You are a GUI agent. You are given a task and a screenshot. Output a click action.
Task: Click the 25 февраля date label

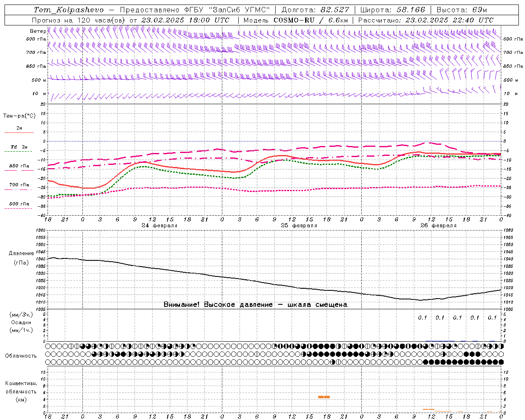[299, 226]
